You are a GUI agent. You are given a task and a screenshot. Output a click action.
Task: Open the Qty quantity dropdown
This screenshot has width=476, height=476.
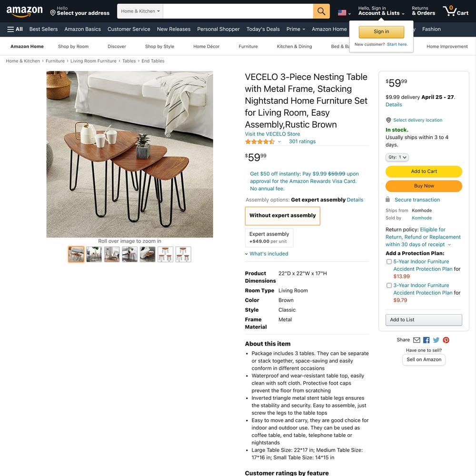tap(397, 157)
